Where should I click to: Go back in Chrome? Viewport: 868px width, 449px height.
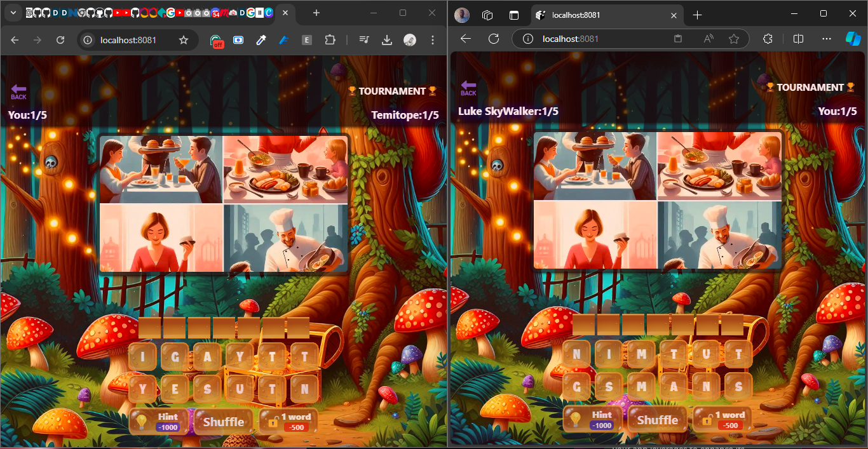(15, 40)
